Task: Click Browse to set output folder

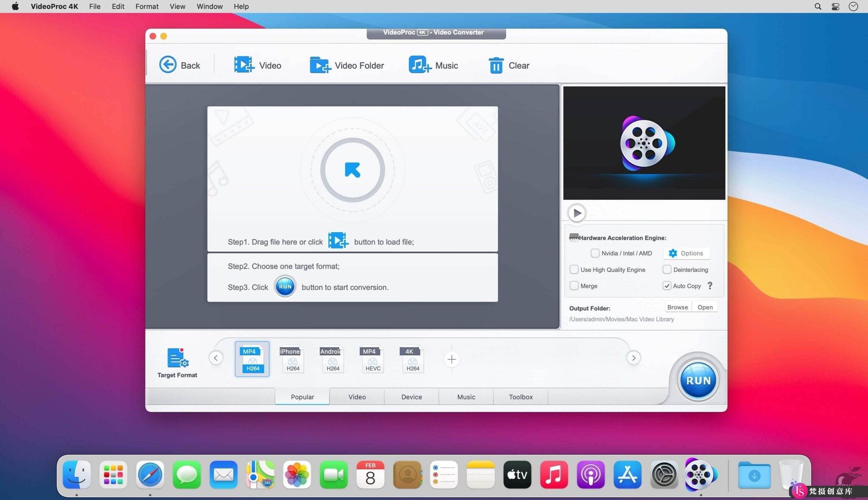Action: tap(677, 307)
